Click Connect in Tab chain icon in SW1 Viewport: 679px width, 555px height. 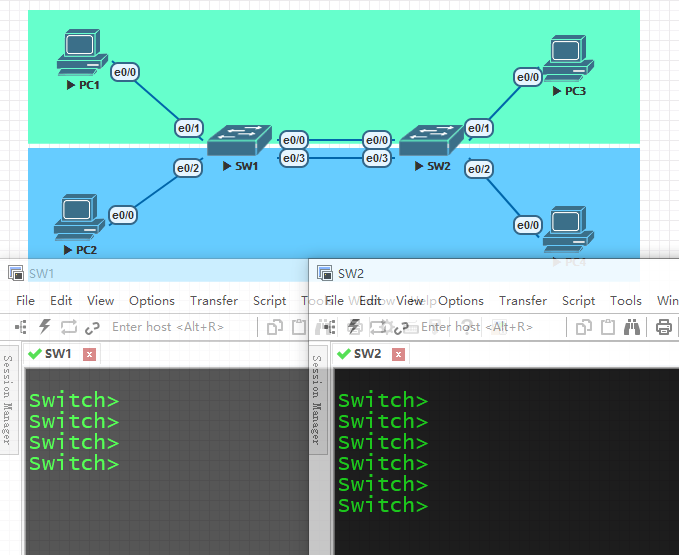click(92, 328)
